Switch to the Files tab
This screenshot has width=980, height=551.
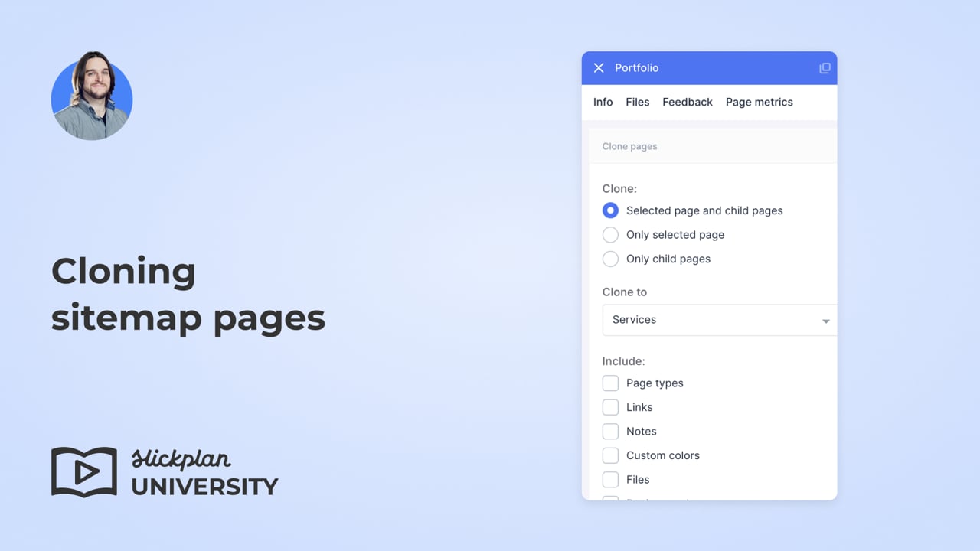click(637, 102)
